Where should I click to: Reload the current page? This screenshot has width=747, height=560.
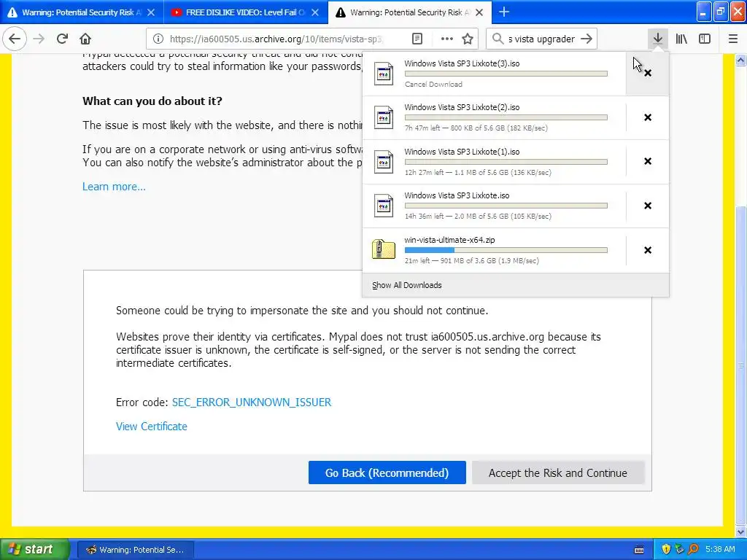[62, 39]
